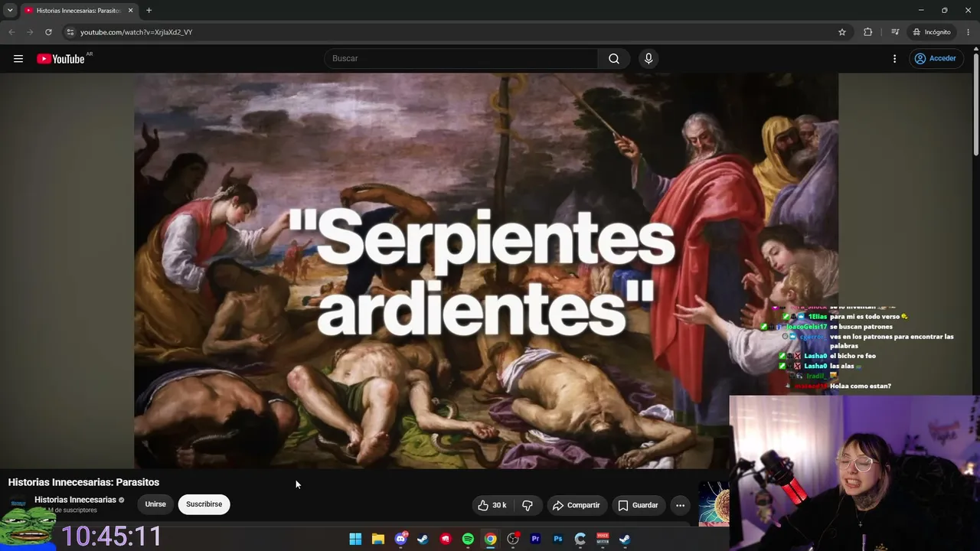Open Adobe Photoshop from taskbar
This screenshot has width=980, height=551.
pos(558,539)
